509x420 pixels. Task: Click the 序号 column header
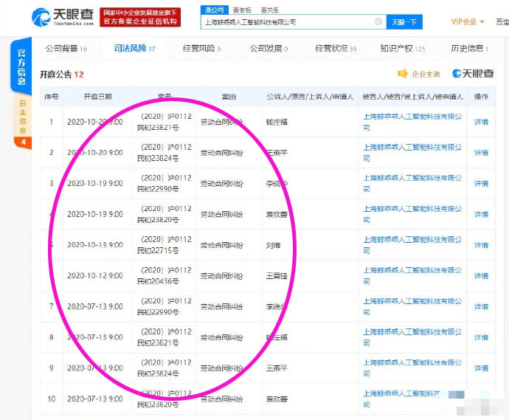(52, 97)
